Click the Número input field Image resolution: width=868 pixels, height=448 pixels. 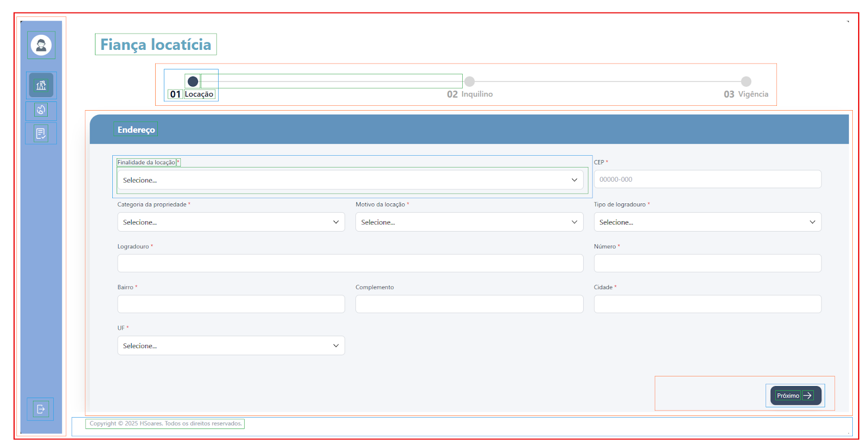click(x=707, y=263)
